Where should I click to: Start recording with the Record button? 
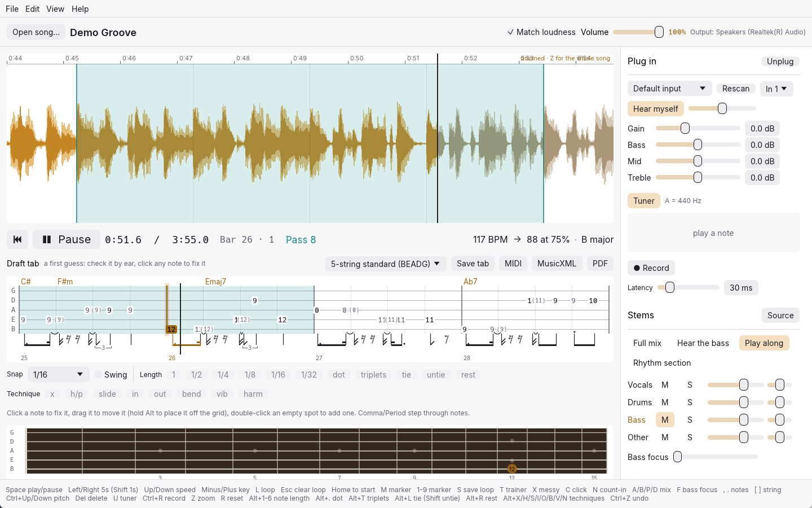pos(651,268)
